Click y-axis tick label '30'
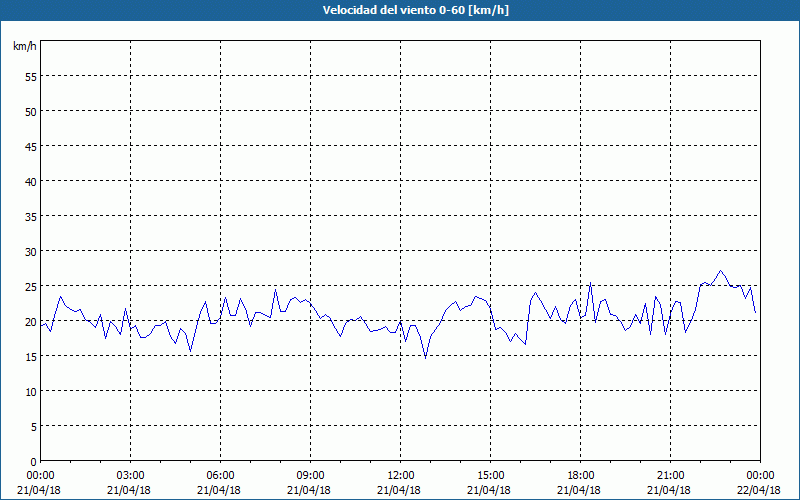This screenshot has height=500, width=800. click(31, 252)
